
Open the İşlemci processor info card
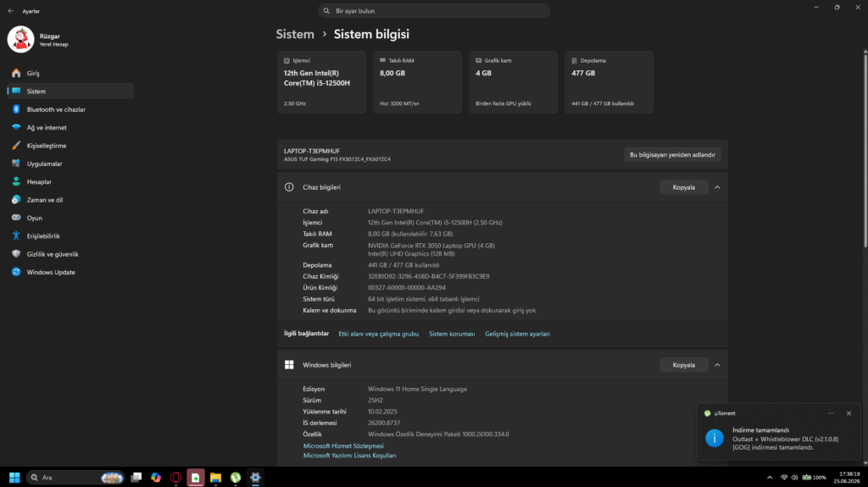(x=321, y=82)
